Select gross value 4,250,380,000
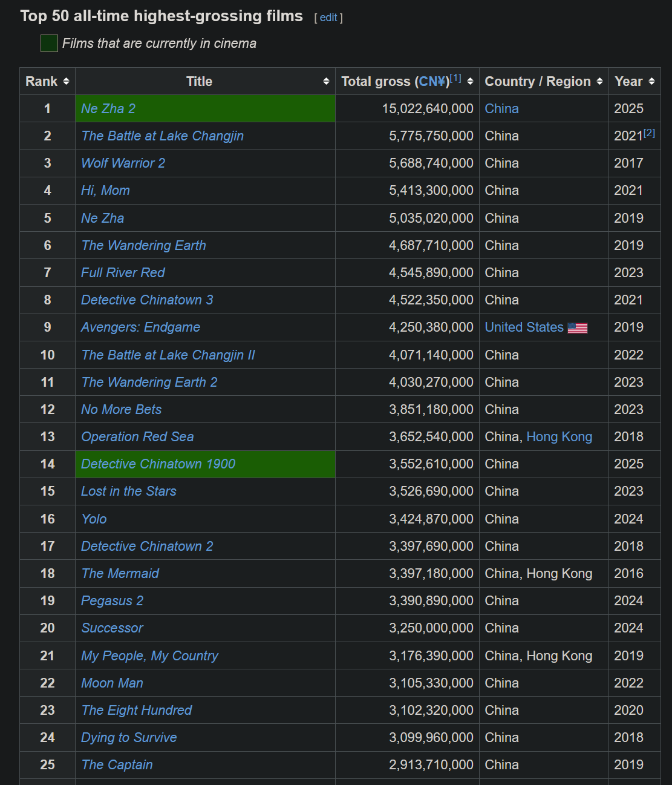Viewport: 672px width, 785px height. coord(431,327)
